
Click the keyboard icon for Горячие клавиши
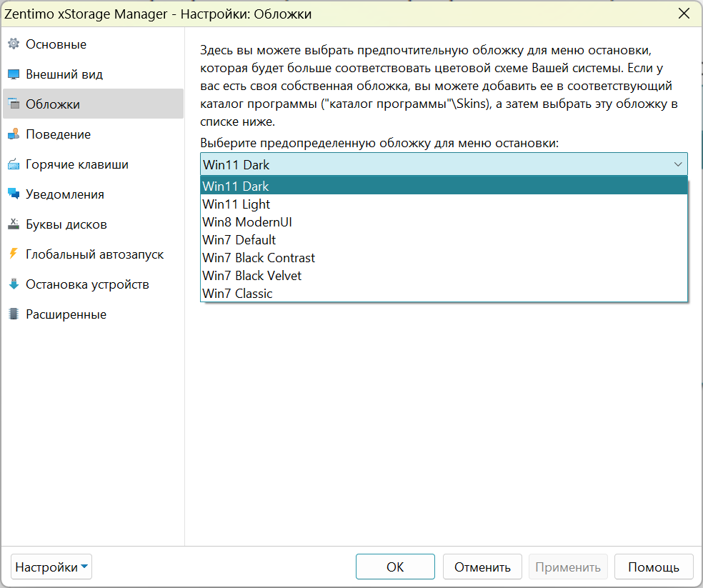(14, 164)
